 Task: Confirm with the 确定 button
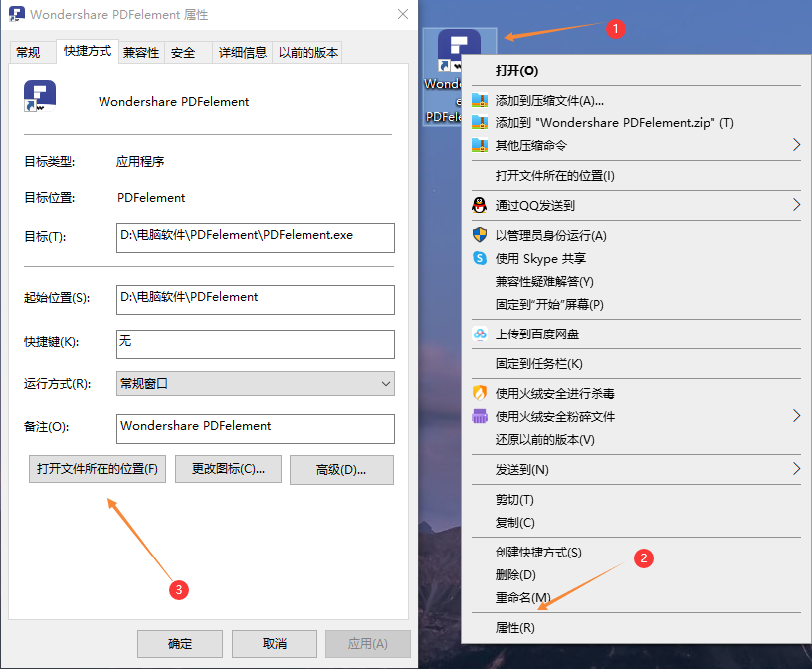(180, 643)
